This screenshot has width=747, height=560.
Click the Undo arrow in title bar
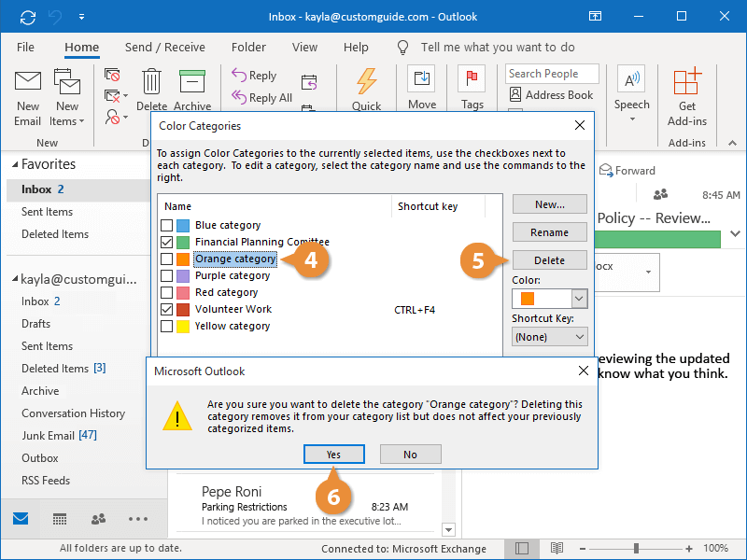pyautogui.click(x=55, y=17)
